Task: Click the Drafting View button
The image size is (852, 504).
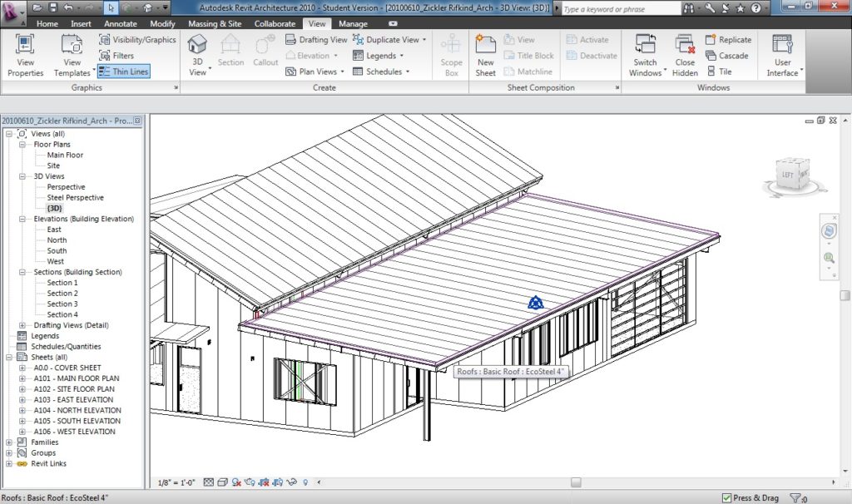Action: click(x=316, y=40)
